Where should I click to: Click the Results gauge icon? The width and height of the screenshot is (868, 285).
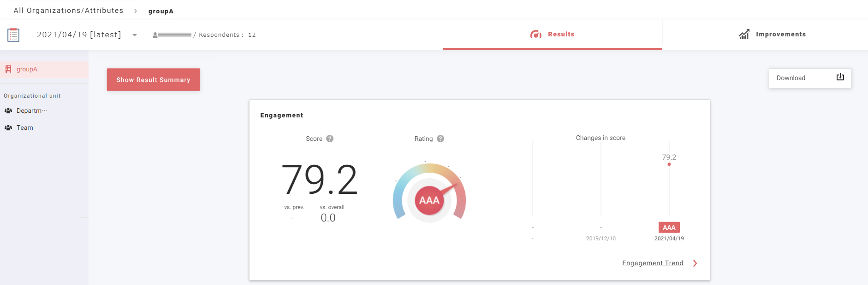[535, 35]
